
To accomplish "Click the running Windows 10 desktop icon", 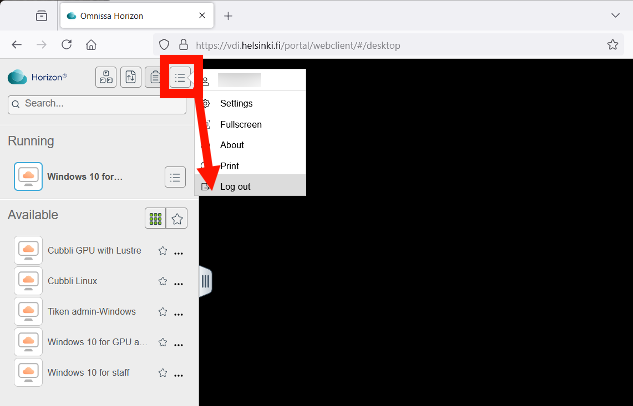I will tap(28, 177).
